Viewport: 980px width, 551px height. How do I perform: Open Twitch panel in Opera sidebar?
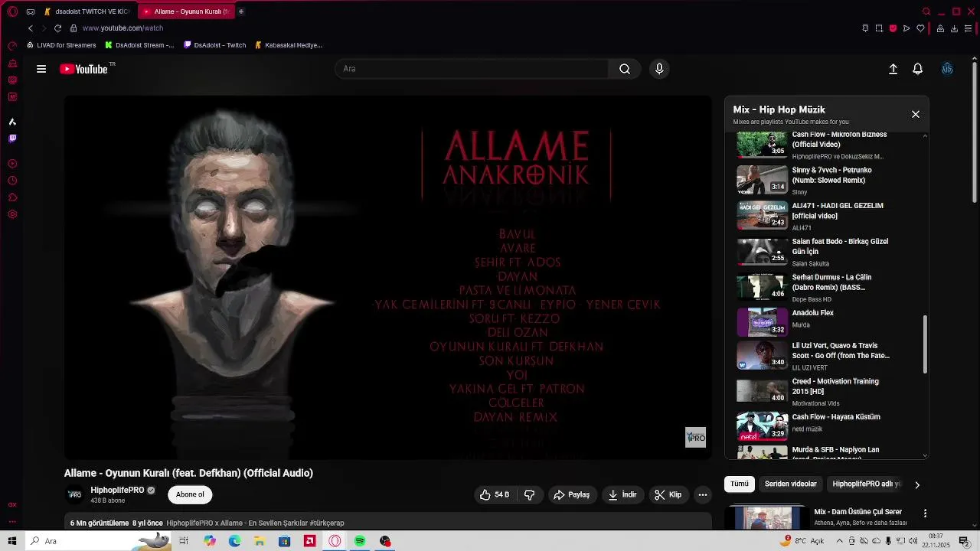pyautogui.click(x=12, y=139)
